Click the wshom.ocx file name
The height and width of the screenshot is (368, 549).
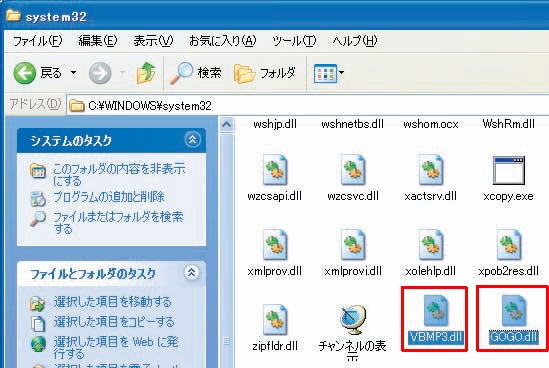tap(431, 124)
